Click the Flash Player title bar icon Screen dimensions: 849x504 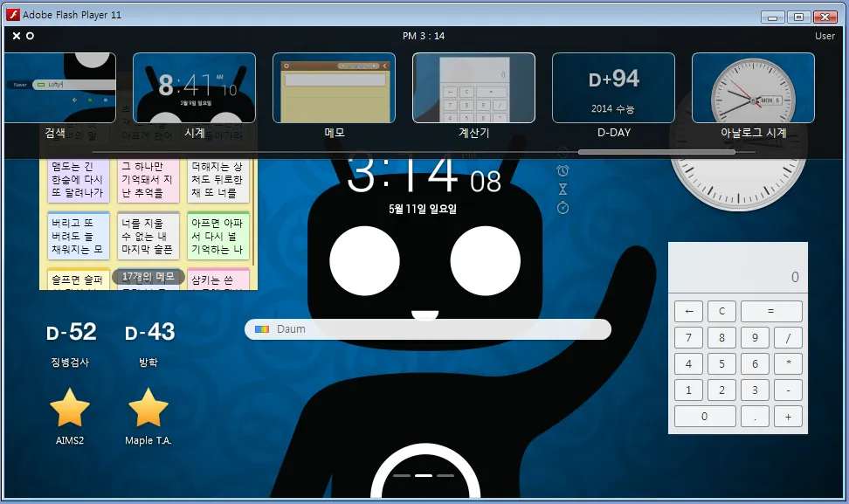coord(13,15)
